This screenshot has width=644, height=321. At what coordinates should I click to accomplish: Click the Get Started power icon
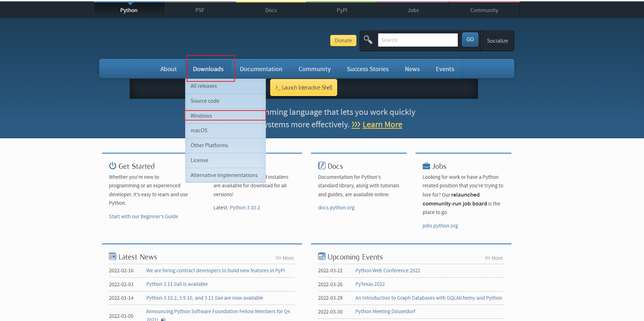pos(113,166)
